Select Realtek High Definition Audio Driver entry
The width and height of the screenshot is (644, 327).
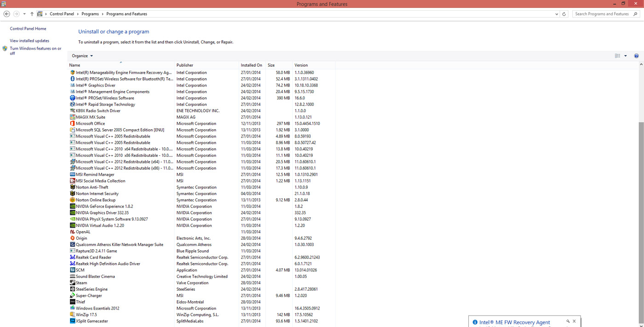click(202, 264)
